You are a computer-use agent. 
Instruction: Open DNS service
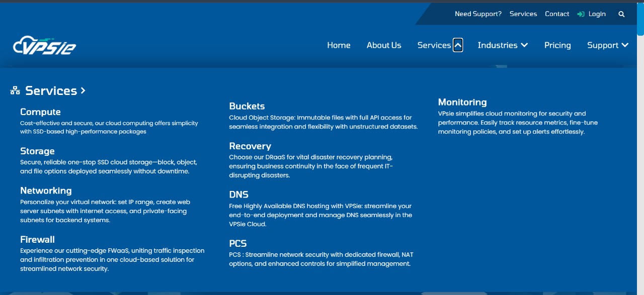click(x=238, y=194)
